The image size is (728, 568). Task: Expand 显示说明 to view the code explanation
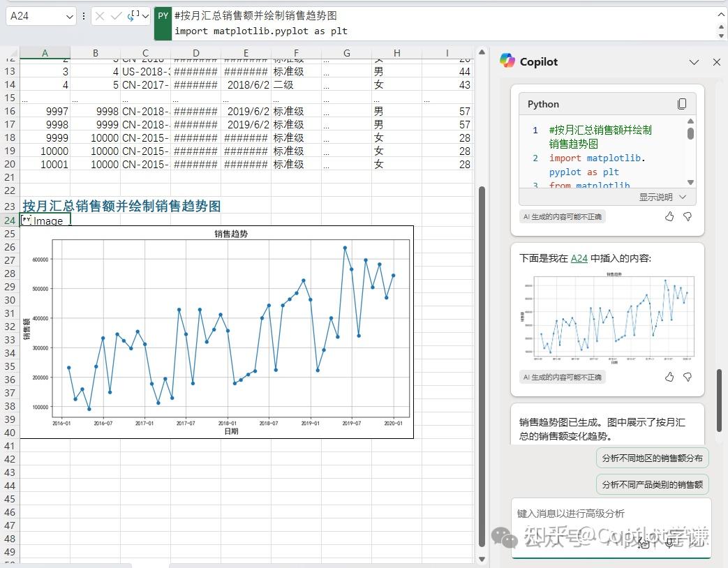coord(657,197)
